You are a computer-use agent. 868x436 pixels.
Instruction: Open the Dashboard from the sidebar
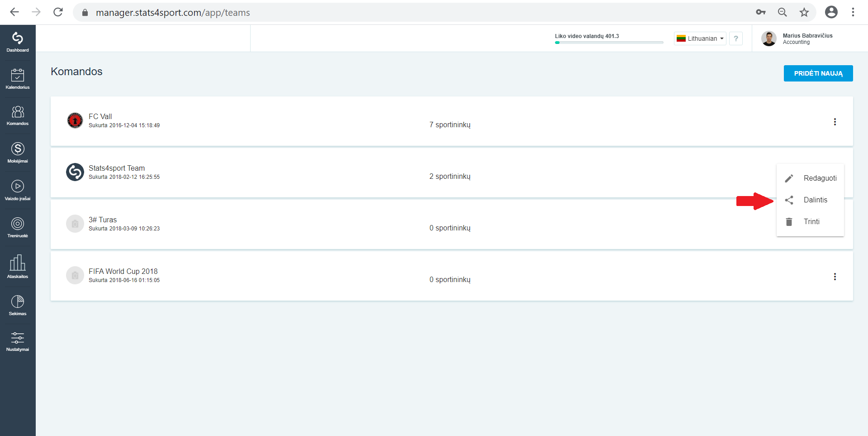coord(18,42)
